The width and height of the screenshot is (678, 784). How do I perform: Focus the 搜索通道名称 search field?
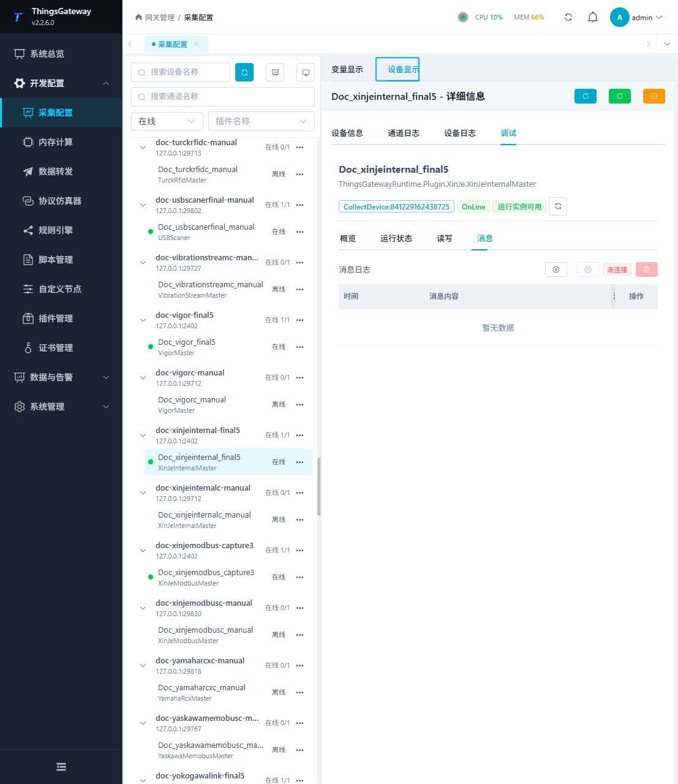223,97
